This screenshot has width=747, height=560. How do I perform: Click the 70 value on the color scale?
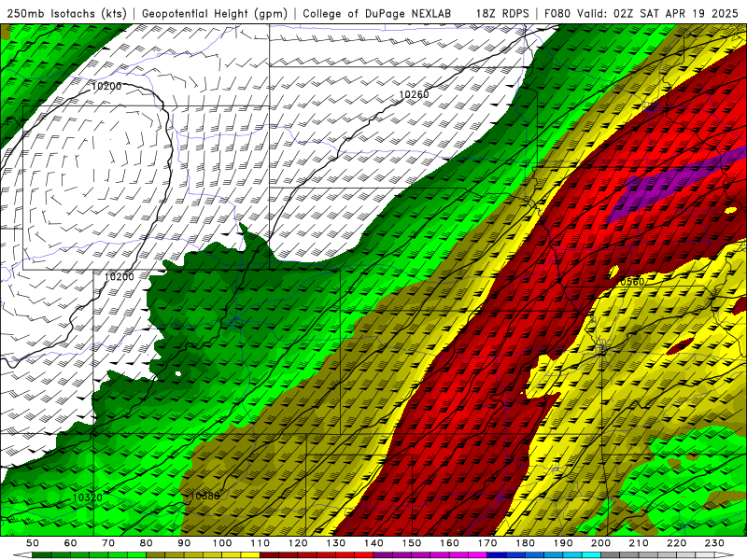tap(108, 543)
